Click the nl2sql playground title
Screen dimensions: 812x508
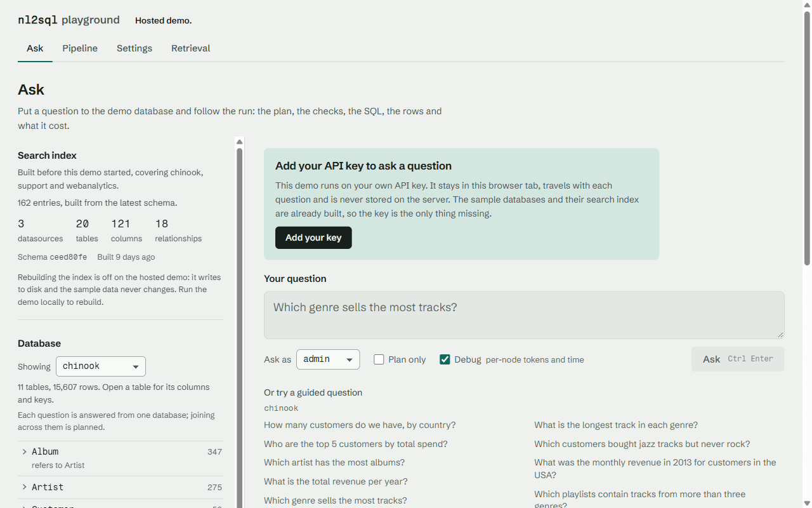tap(69, 20)
